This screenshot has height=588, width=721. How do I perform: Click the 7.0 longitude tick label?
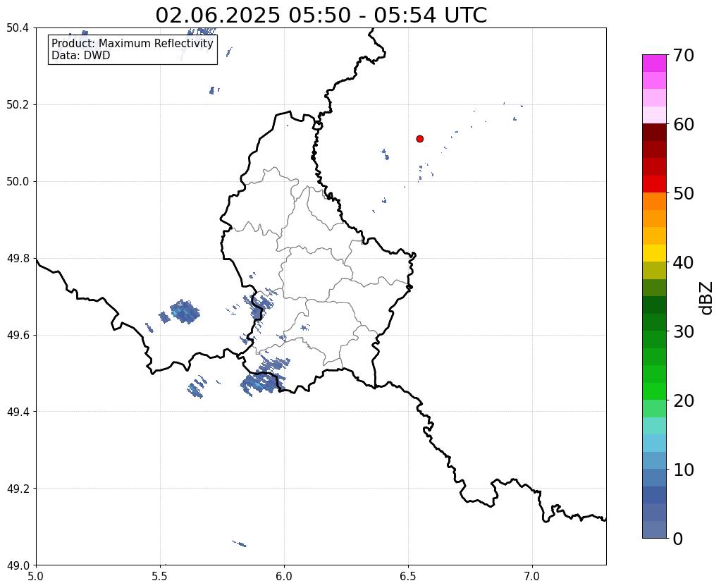(532, 577)
